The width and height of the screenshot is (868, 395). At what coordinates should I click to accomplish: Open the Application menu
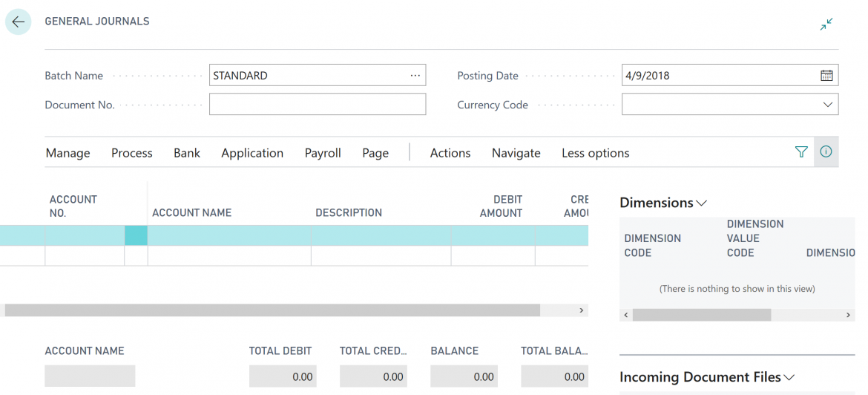coord(252,153)
